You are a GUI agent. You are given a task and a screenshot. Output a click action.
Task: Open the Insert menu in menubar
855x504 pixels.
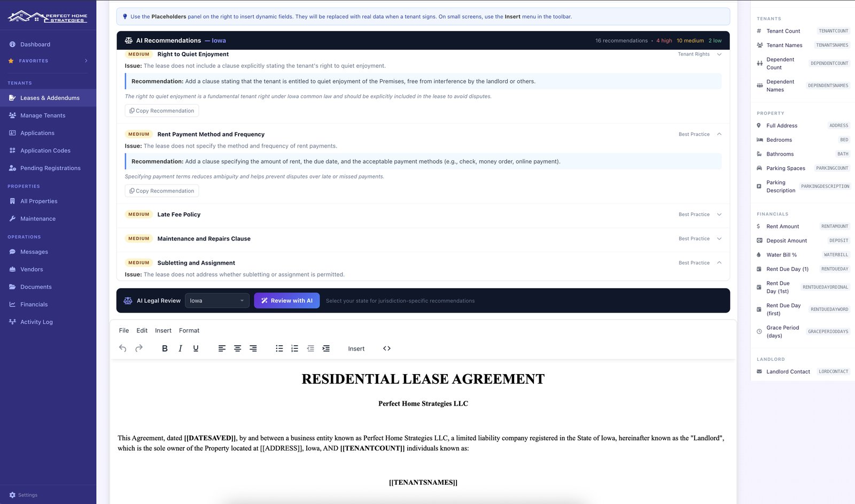[x=163, y=330]
